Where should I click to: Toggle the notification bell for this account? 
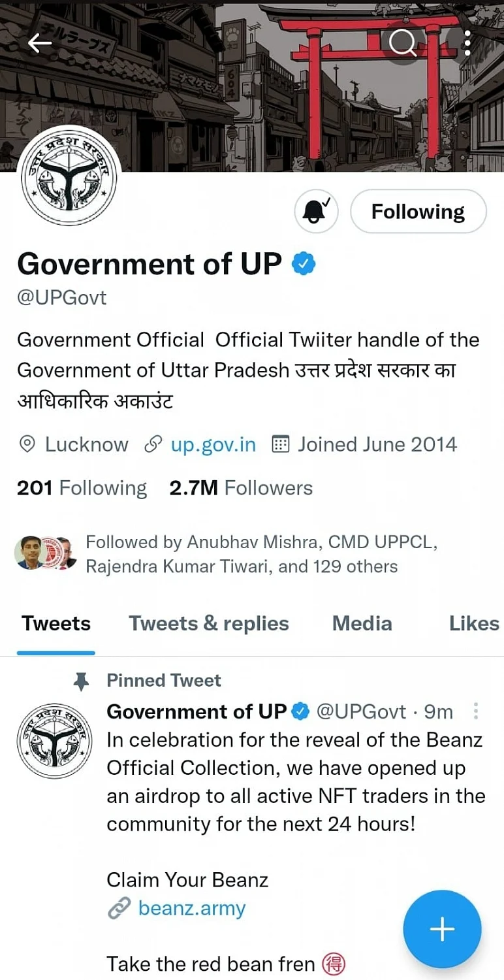[x=317, y=211]
